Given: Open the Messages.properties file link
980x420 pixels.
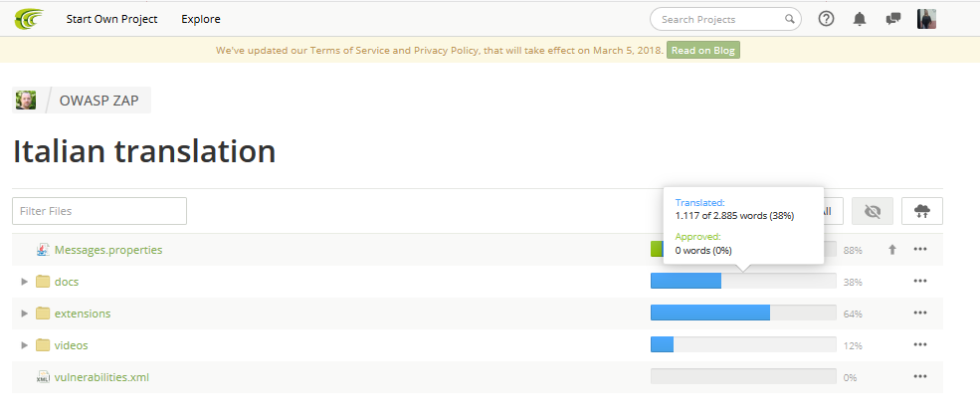Looking at the screenshot, I should (x=108, y=250).
